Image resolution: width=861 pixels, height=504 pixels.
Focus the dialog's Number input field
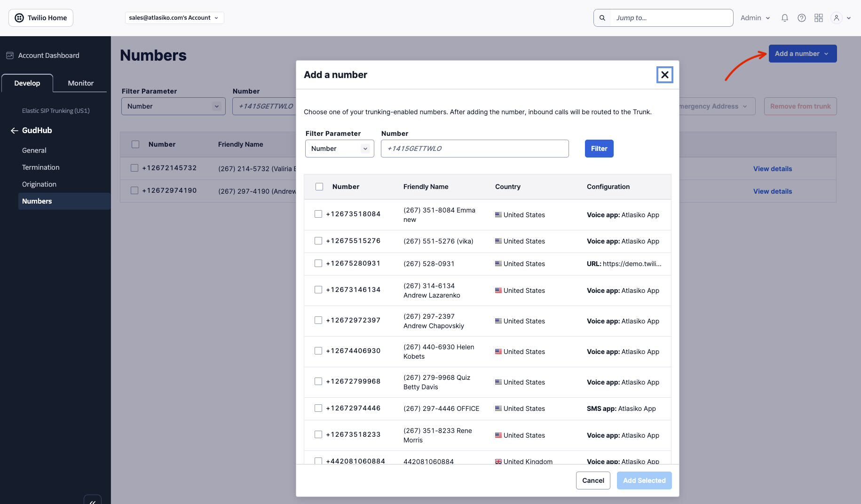pyautogui.click(x=475, y=149)
